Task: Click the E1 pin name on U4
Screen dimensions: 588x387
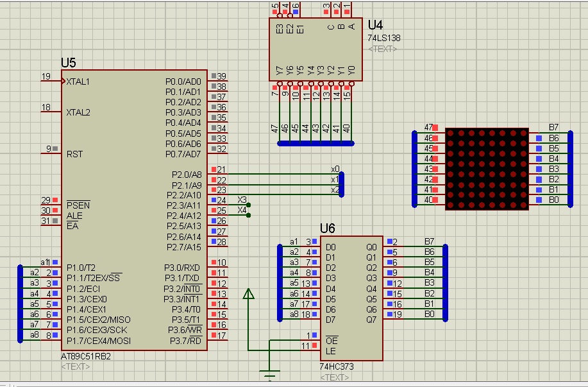Action: [x=300, y=29]
